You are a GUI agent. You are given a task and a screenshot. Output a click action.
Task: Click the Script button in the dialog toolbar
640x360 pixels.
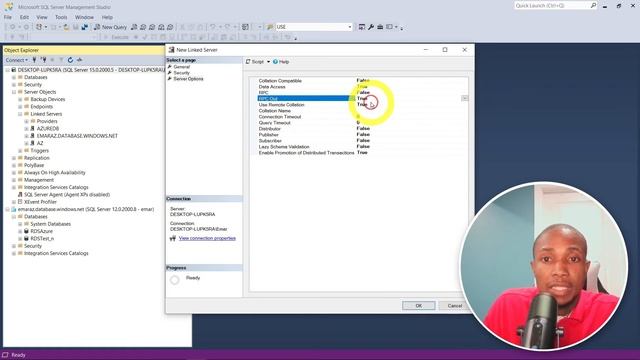point(255,62)
